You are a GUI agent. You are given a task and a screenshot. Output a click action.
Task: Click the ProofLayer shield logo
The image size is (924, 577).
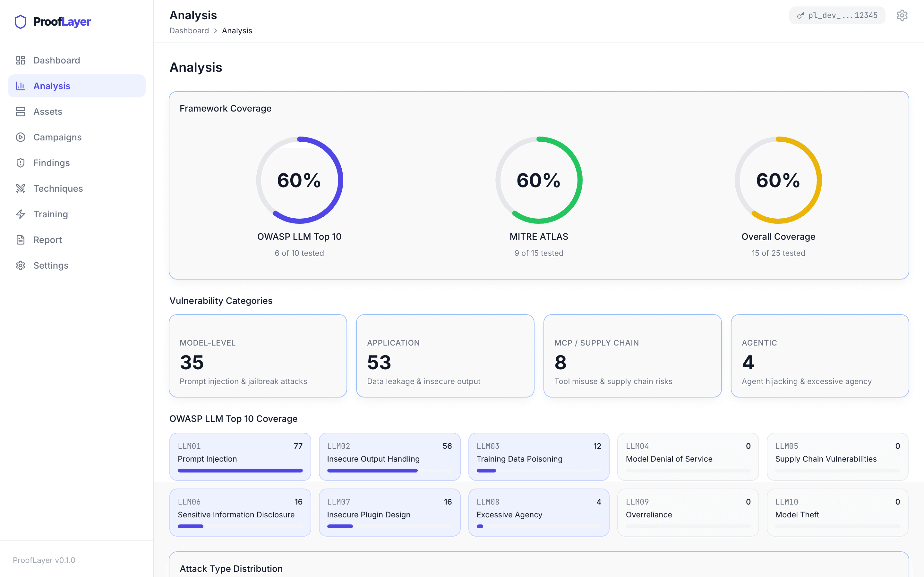point(20,21)
